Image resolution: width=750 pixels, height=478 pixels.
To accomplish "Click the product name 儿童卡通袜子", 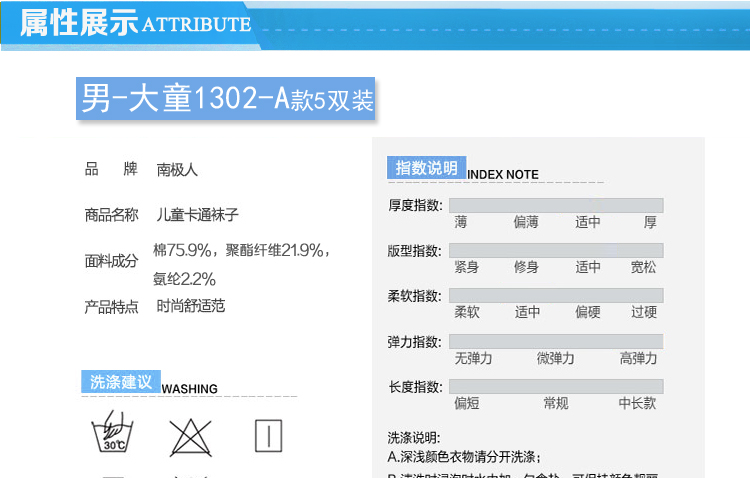I will pos(197,214).
